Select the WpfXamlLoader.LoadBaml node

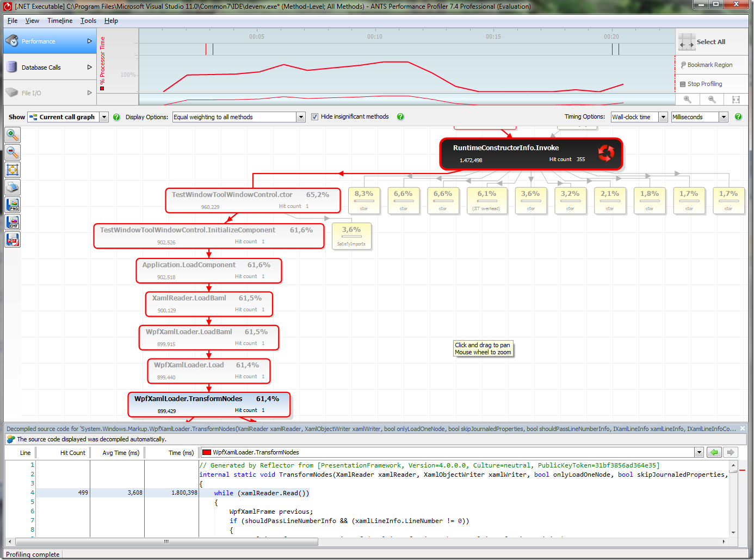click(209, 337)
